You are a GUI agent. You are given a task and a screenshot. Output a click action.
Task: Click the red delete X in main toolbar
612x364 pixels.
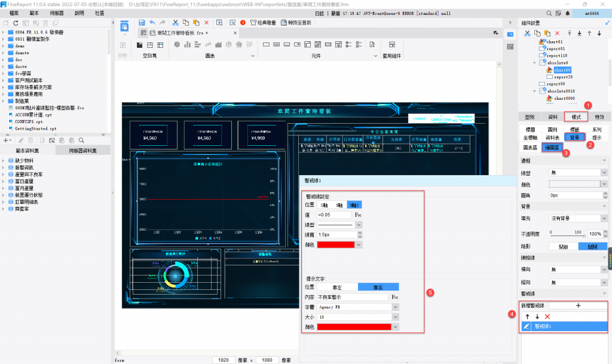point(206,23)
